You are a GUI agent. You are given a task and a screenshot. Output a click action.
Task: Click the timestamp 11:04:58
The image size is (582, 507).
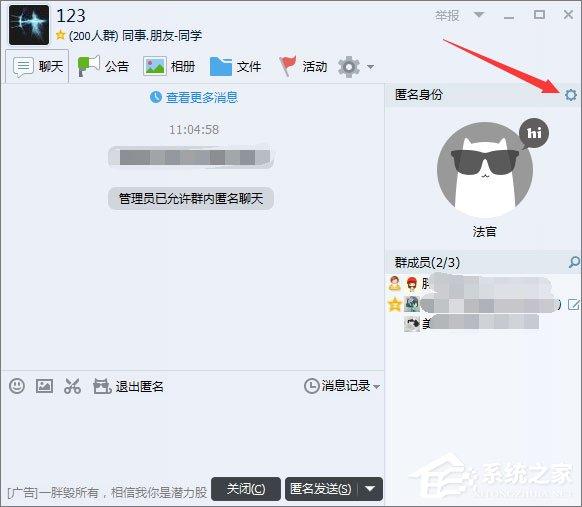click(x=194, y=130)
